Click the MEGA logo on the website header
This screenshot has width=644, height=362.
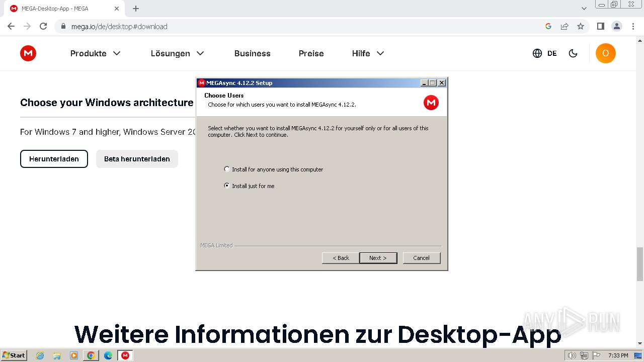pos(28,53)
